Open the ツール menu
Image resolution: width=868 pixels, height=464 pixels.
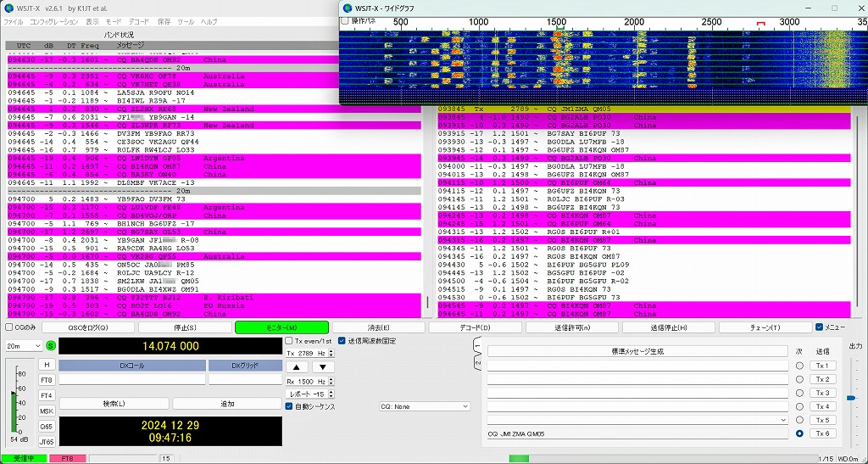pos(186,22)
